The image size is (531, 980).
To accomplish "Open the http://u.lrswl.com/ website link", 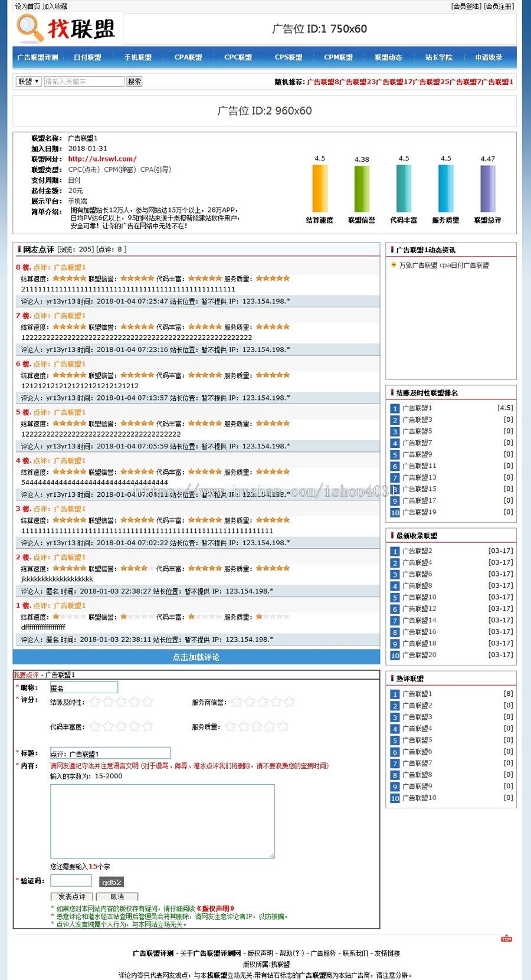I will pos(102,159).
